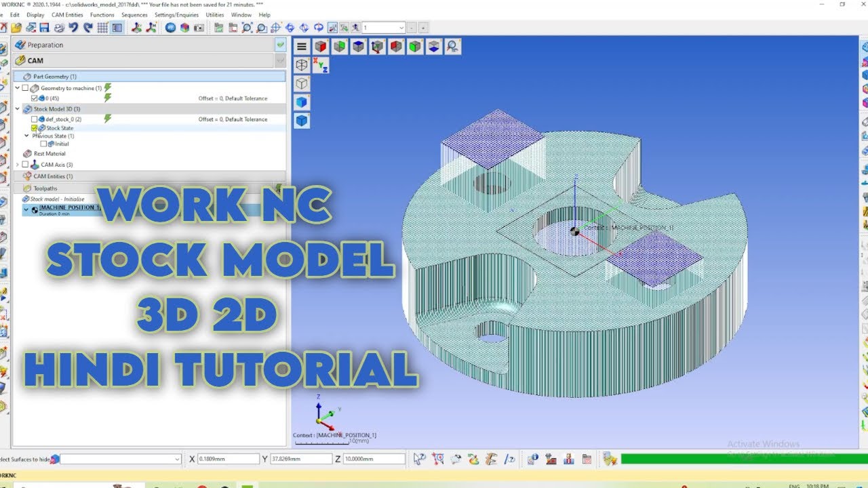
Task: Toggle the grid display icon
Action: pyautogui.click(x=102, y=28)
